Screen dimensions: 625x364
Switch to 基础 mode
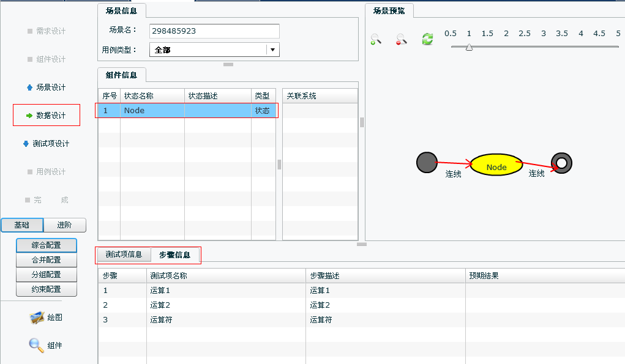coord(21,225)
